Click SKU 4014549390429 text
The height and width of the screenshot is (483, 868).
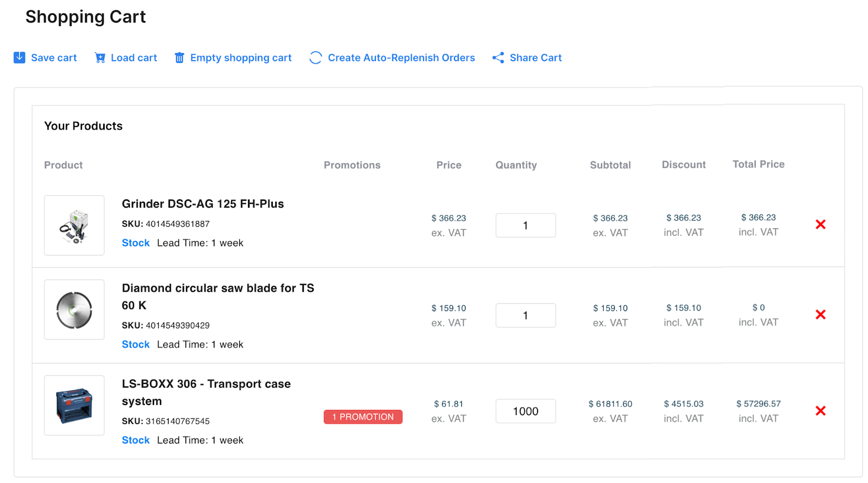point(165,325)
